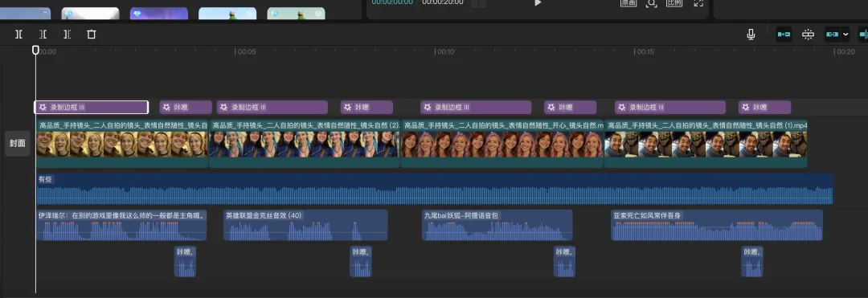Viewport: 868px width, 298px height.
Task: Click the trash Delete icon
Action: 92,35
